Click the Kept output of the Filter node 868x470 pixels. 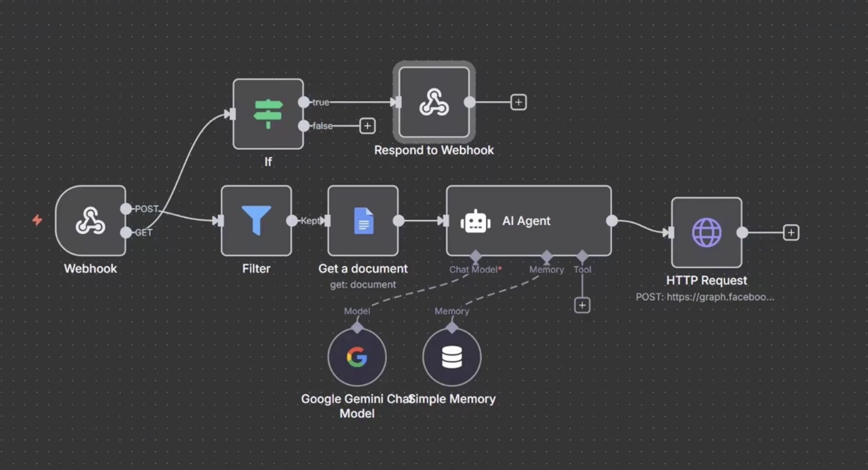pos(291,221)
